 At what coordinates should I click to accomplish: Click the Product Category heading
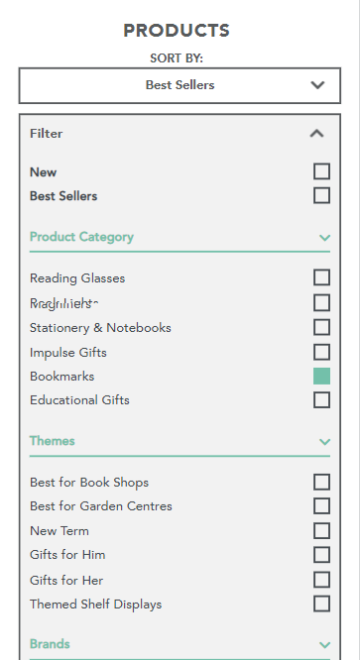(x=82, y=237)
